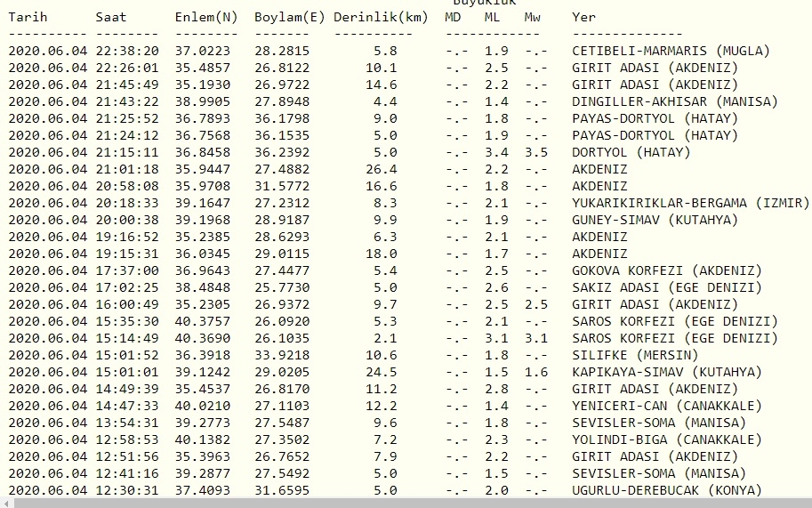This screenshot has height=508, width=812.
Task: Click the Tarih column header
Action: pos(28,17)
